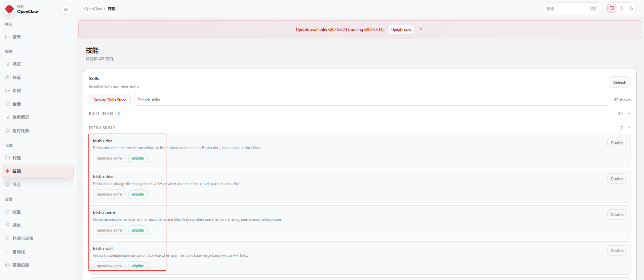Click the 自动化 terminal prompt icon
This screenshot has height=280, width=644.
7,252
